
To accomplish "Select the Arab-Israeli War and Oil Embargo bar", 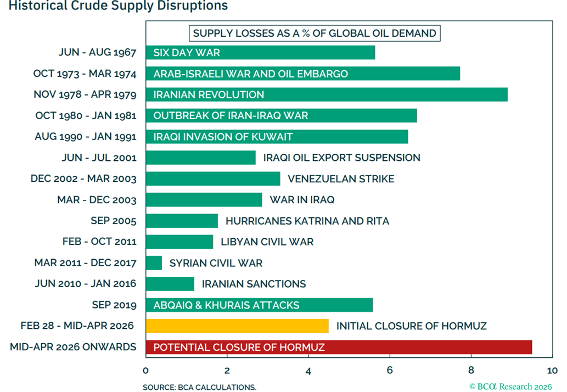I will 302,74.
